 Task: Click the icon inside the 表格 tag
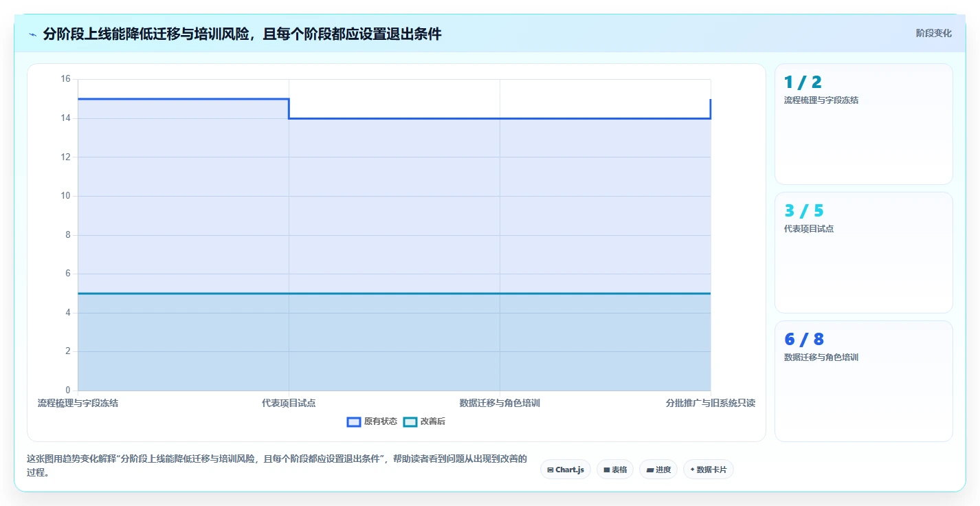[607, 470]
